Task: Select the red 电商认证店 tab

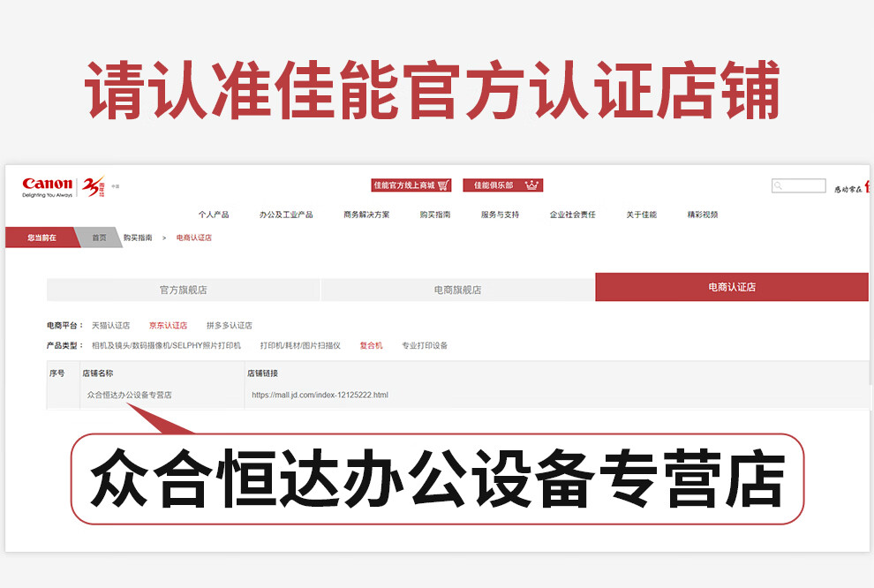Action: (732, 287)
